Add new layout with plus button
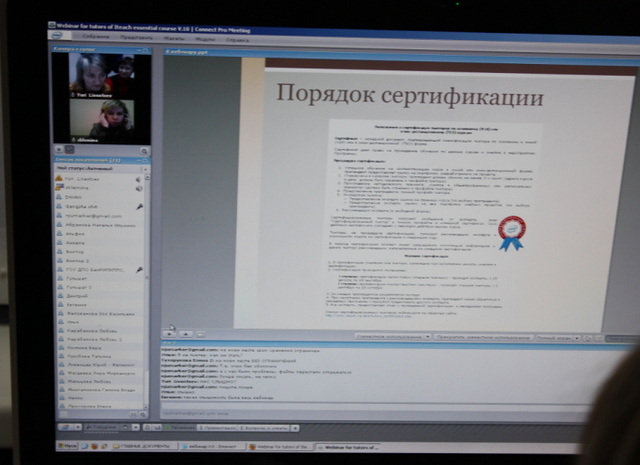 (x=296, y=428)
